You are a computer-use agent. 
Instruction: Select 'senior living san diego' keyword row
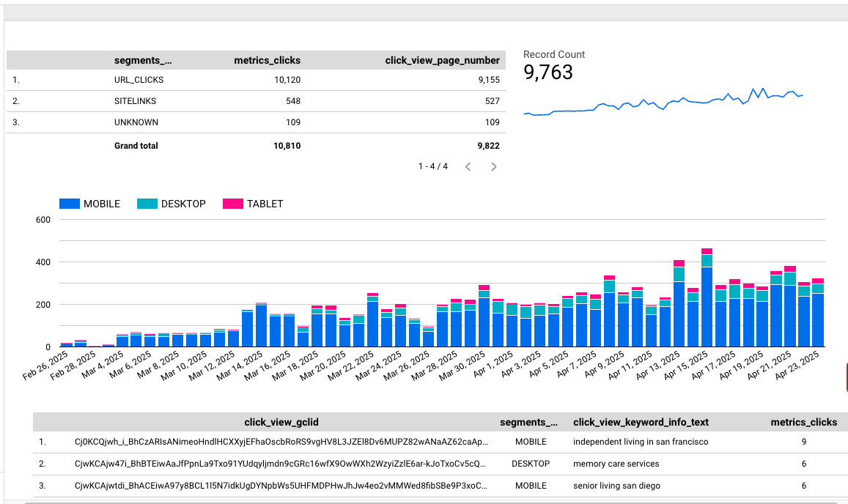coord(617,486)
